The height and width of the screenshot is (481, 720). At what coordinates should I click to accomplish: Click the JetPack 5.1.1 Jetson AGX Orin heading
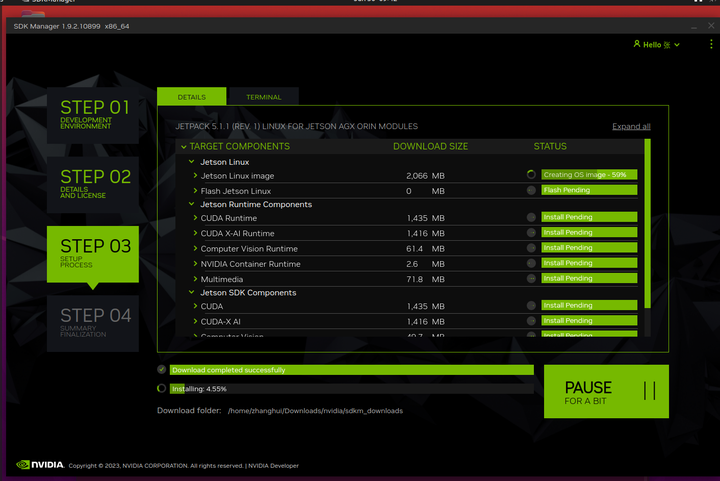point(297,126)
